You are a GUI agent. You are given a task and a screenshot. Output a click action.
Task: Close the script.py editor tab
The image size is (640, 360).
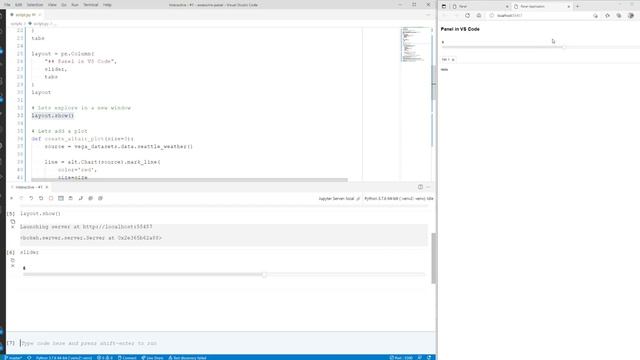(x=40, y=15)
